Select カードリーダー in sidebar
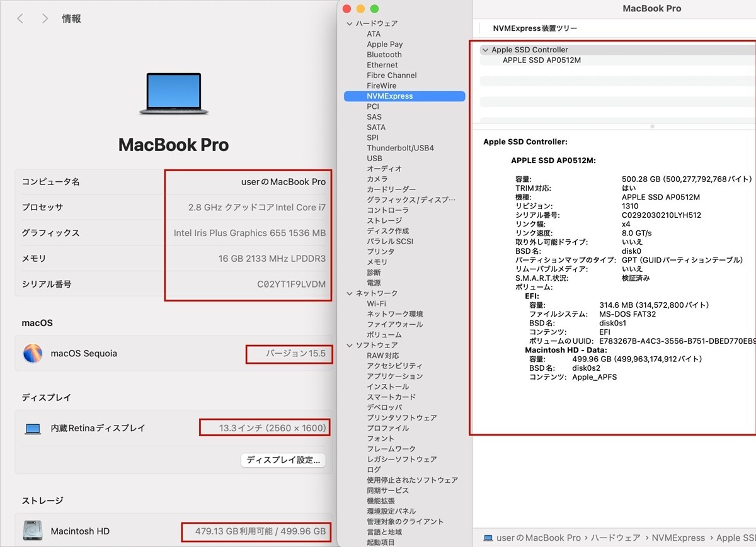Screen dimensions: 756x547 point(391,189)
